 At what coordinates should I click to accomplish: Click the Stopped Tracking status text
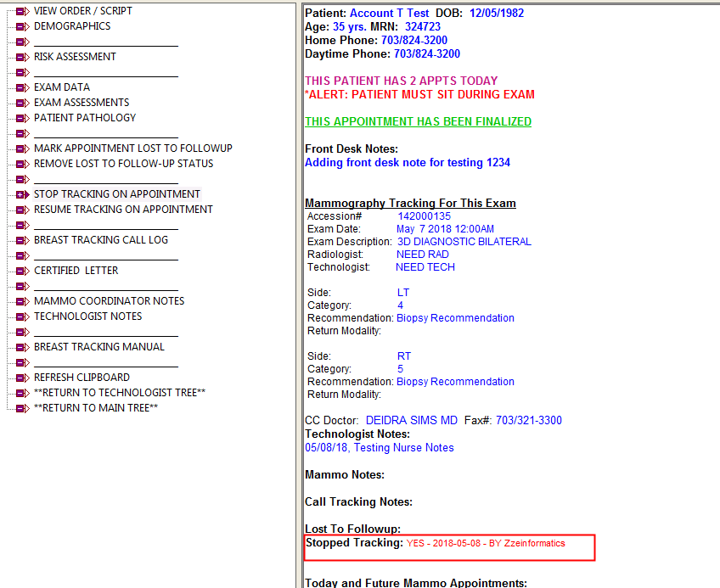(485, 543)
